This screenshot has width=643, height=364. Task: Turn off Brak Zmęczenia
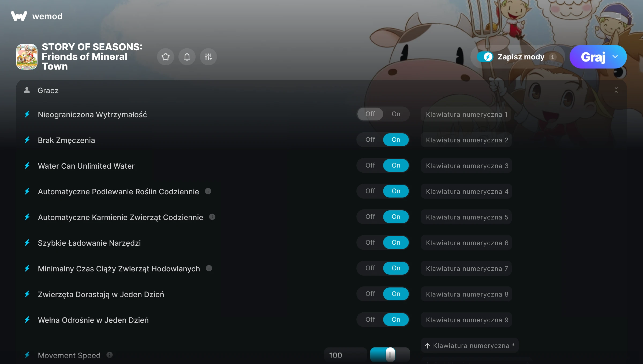[370, 140]
